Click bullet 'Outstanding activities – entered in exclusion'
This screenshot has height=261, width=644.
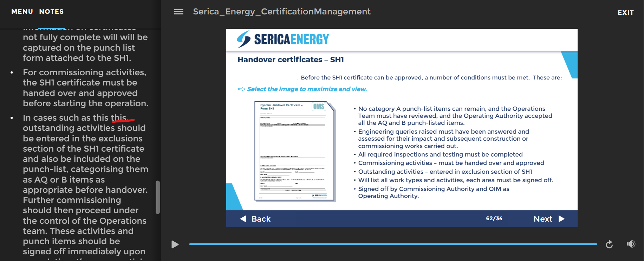point(445,172)
